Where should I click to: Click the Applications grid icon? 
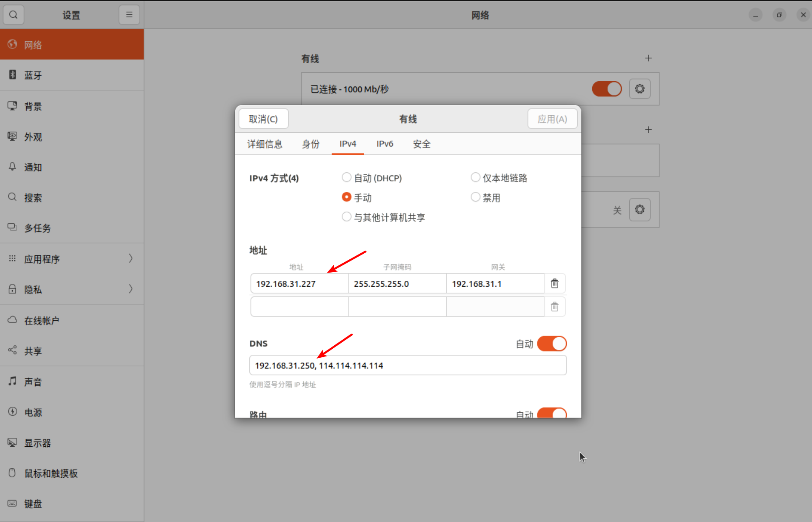pyautogui.click(x=12, y=258)
